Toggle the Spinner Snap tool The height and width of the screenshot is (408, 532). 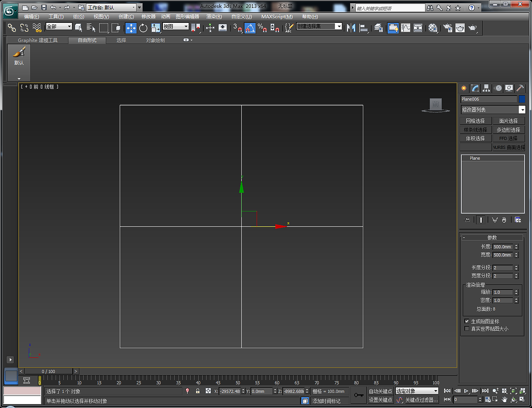pos(275,28)
